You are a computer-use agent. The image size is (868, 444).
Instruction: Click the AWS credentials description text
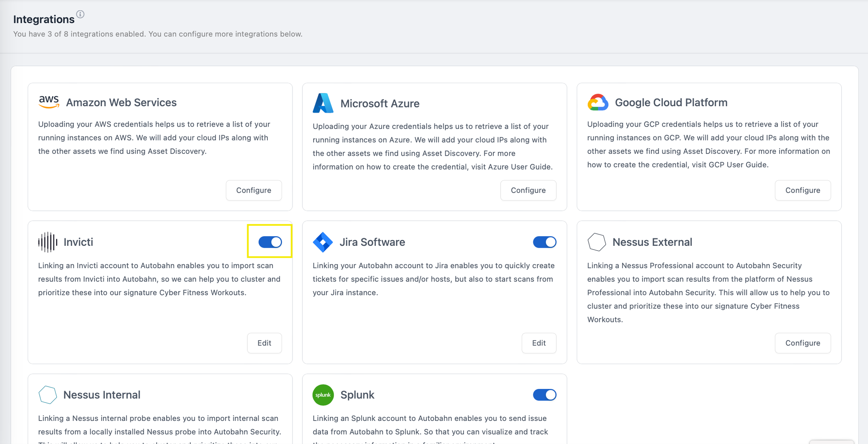coord(154,138)
